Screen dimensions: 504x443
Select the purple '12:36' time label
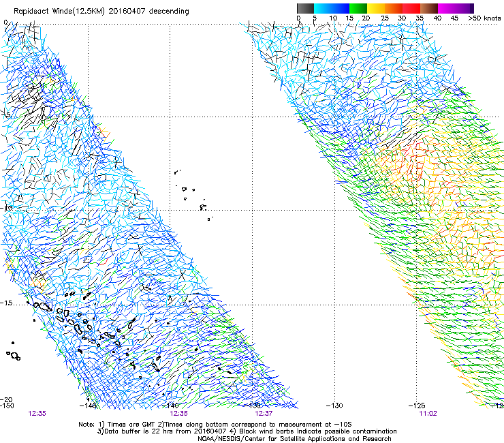(178, 414)
